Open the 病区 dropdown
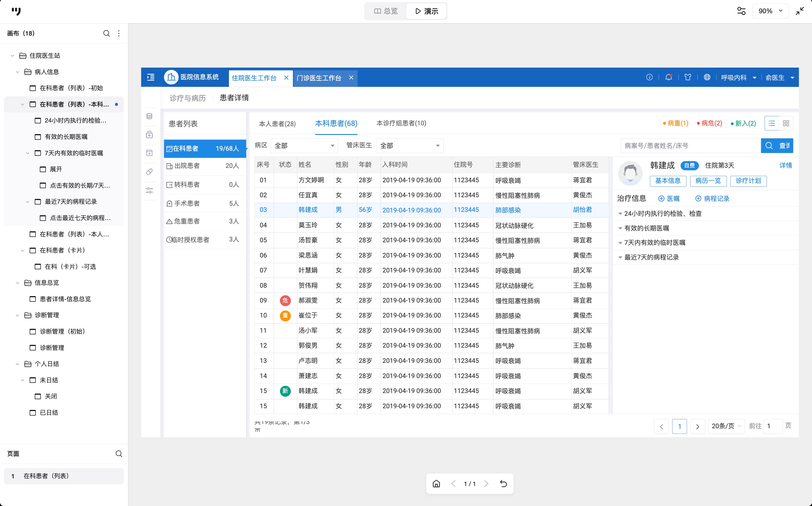 pos(304,146)
